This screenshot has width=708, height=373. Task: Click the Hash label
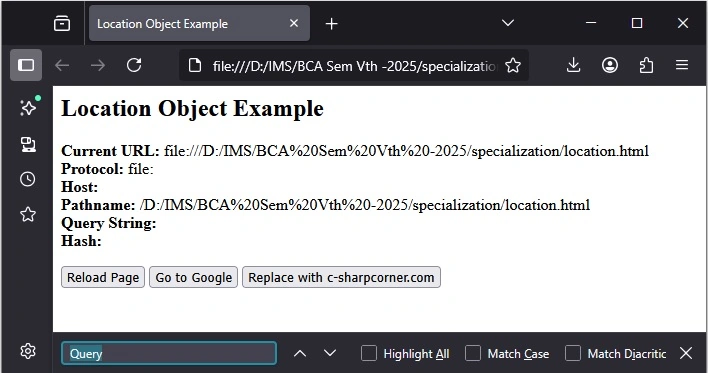81,241
